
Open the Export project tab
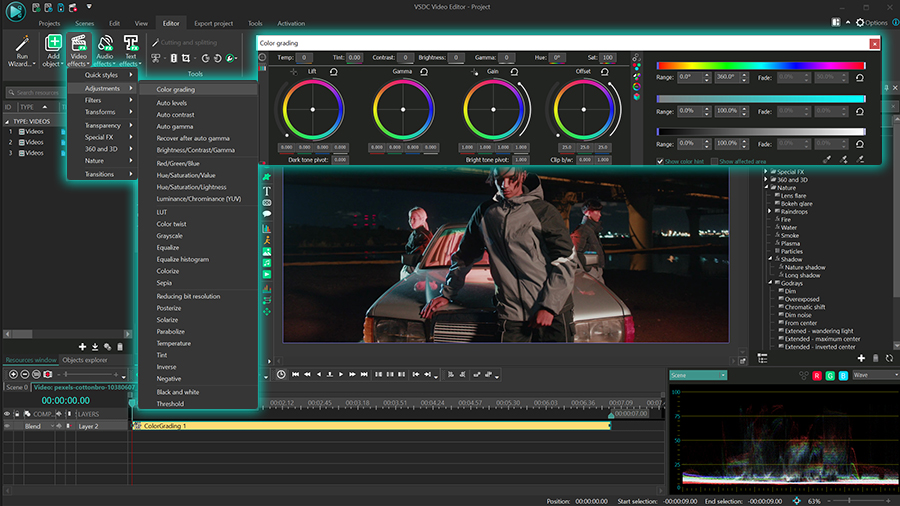click(214, 24)
